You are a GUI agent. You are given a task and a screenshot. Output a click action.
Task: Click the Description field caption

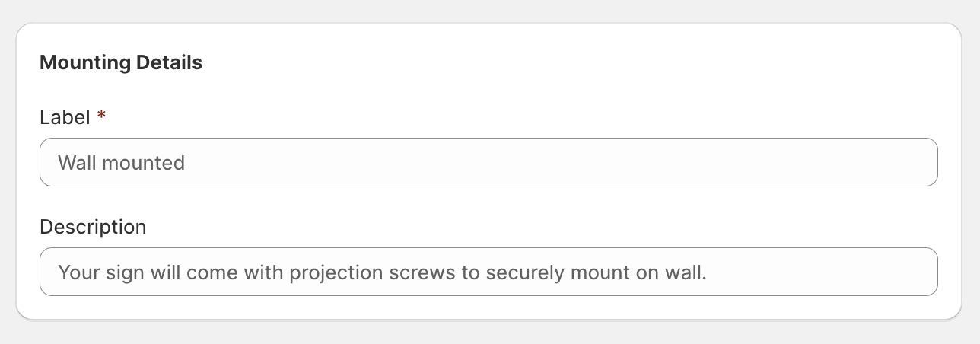point(93,227)
